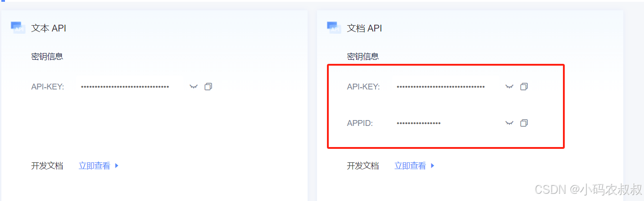
Task: Reveal the 文本 API card's API-KEY with eye icon
Action: pos(194,87)
